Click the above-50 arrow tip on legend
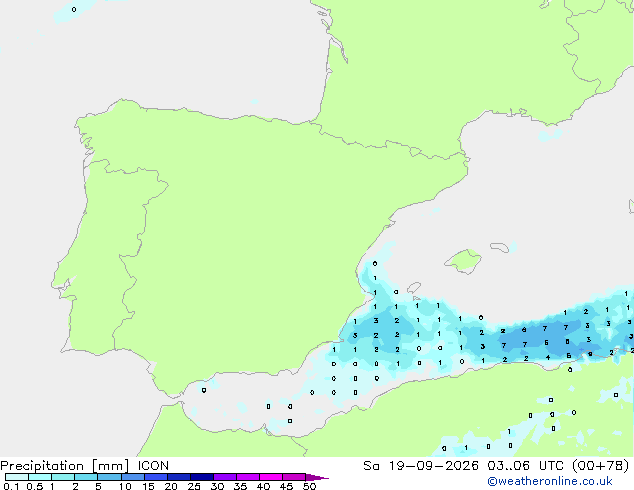This screenshot has height=490, width=634. (317, 477)
